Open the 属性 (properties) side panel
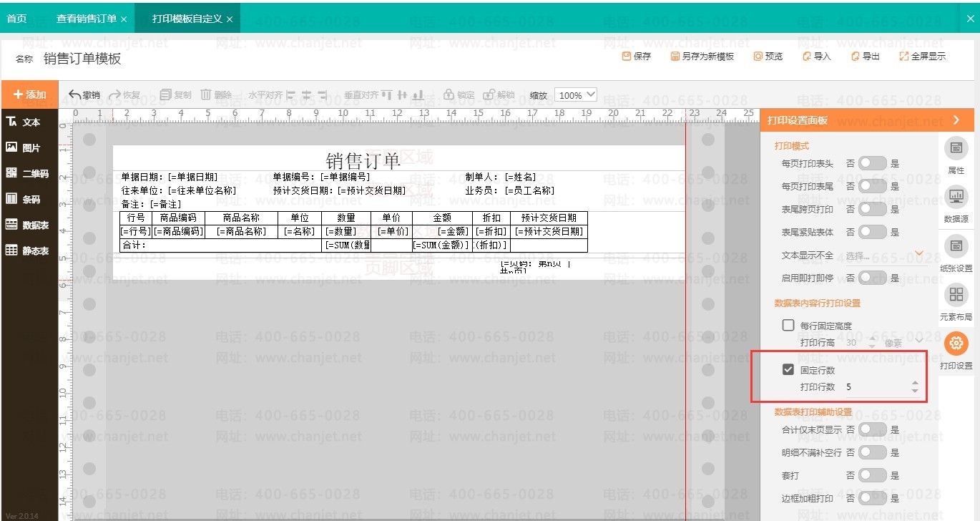Image resolution: width=980 pixels, height=521 pixels. click(956, 155)
